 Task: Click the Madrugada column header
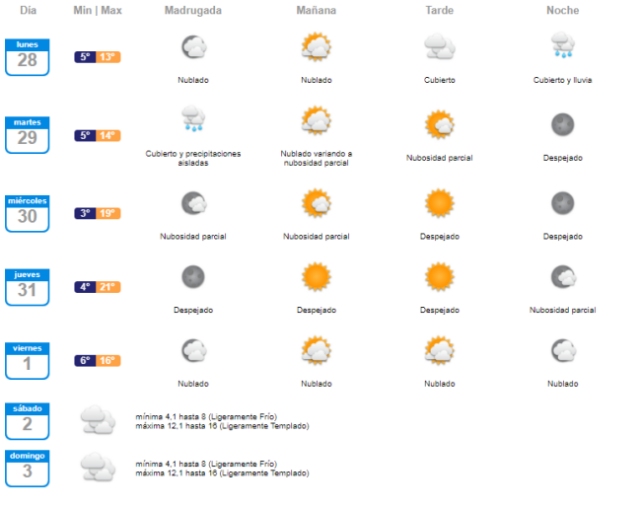[193, 10]
